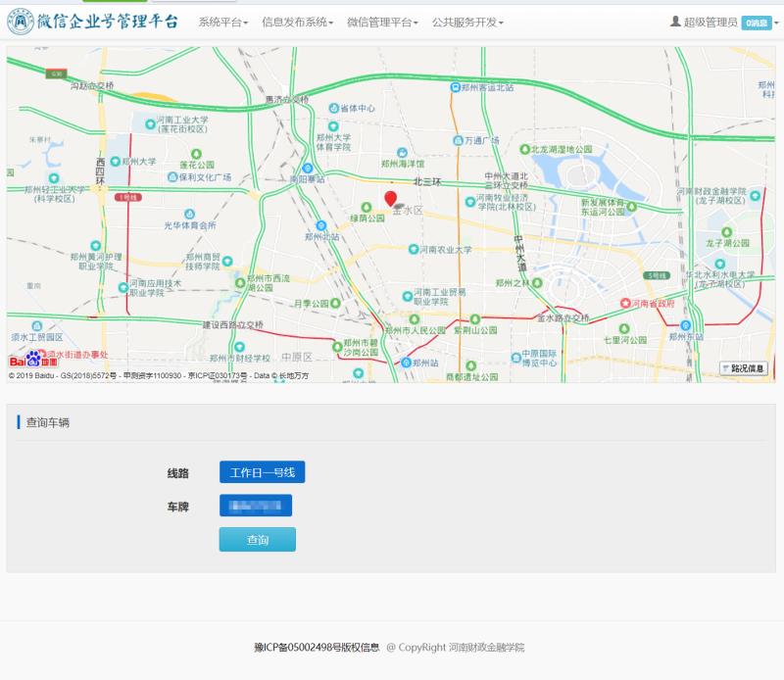Expand the caret next to message badge
Screen dimensions: 784x680
point(776,23)
